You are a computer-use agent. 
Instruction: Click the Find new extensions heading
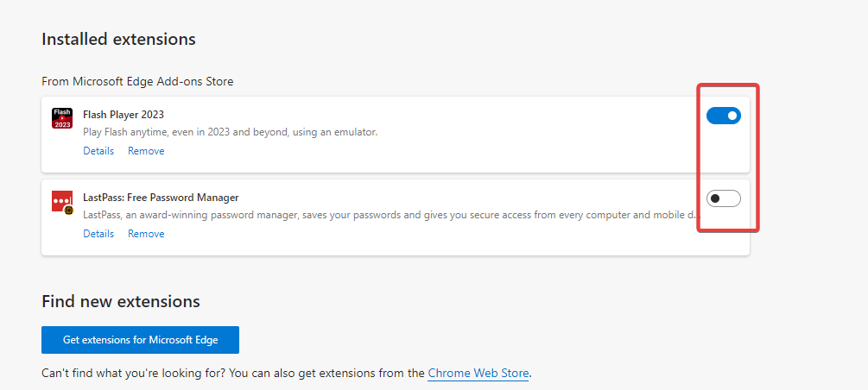[x=121, y=301]
